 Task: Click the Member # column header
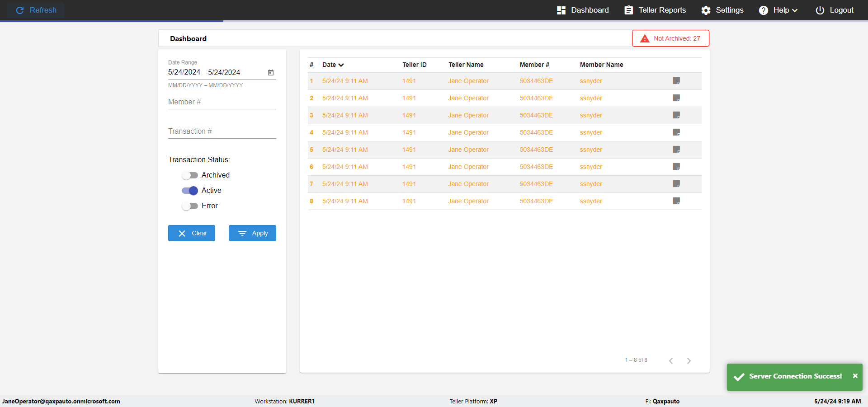tap(534, 65)
